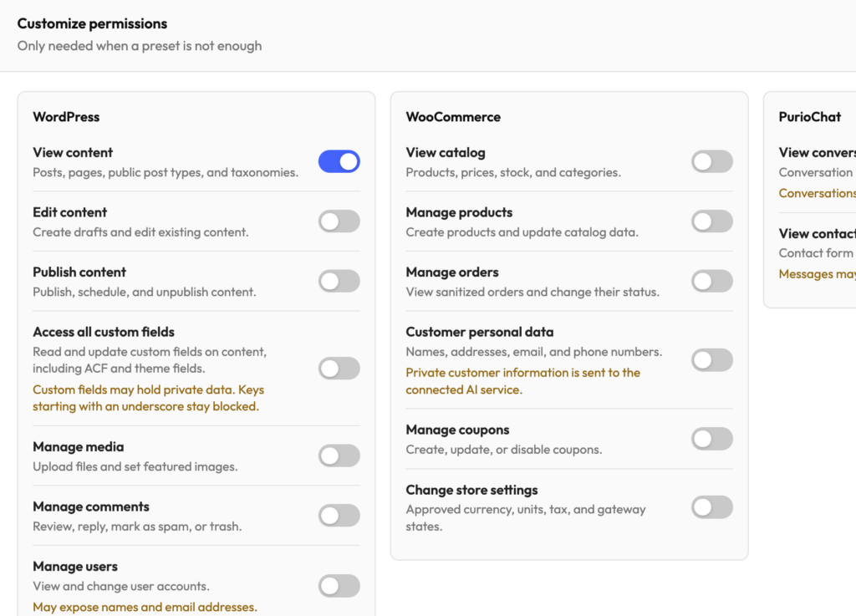Screen dimensions: 856x616
Task: Turn on Customer personal data toggle
Action: (712, 360)
